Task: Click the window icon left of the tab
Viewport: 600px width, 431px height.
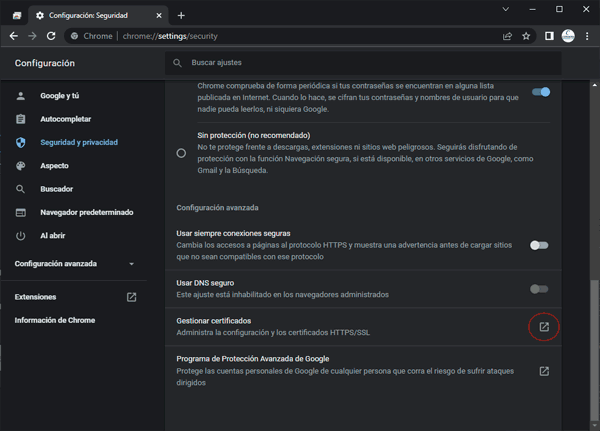Action: coord(17,15)
